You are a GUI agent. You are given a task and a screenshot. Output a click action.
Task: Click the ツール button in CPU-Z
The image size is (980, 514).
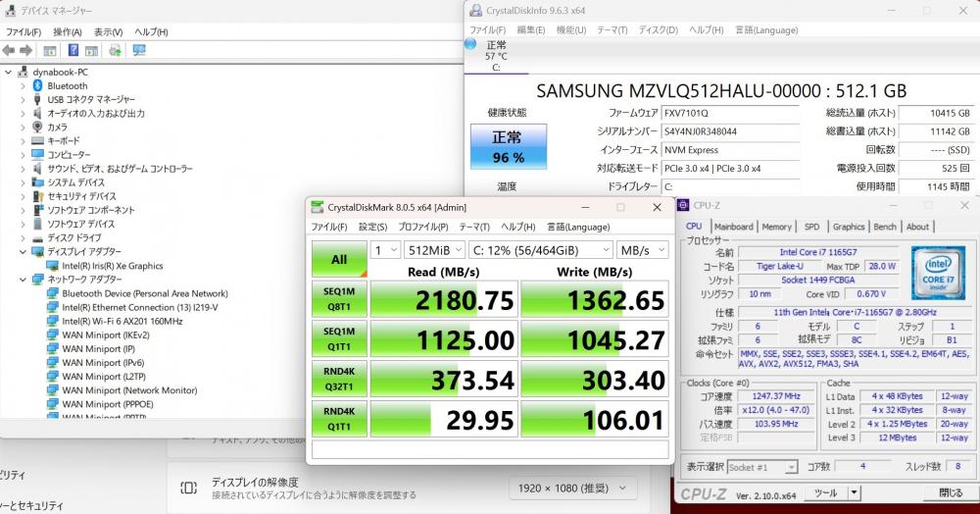[825, 492]
